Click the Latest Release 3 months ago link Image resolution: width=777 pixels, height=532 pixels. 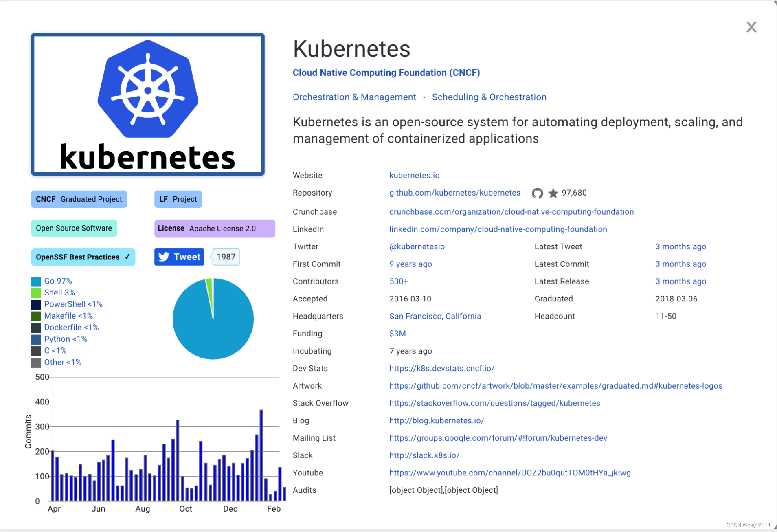(x=680, y=281)
